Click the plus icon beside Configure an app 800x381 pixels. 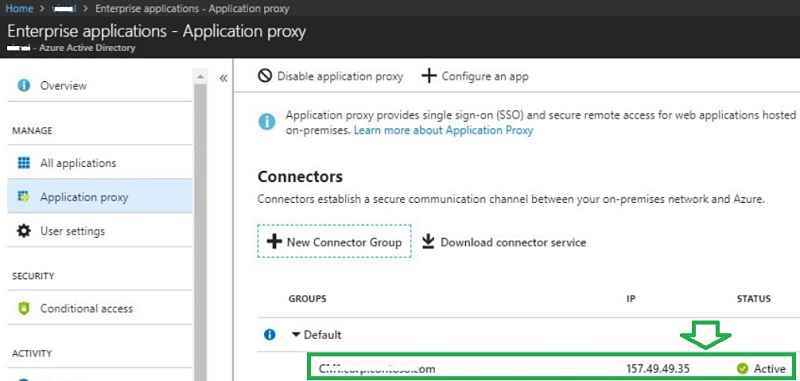[429, 77]
